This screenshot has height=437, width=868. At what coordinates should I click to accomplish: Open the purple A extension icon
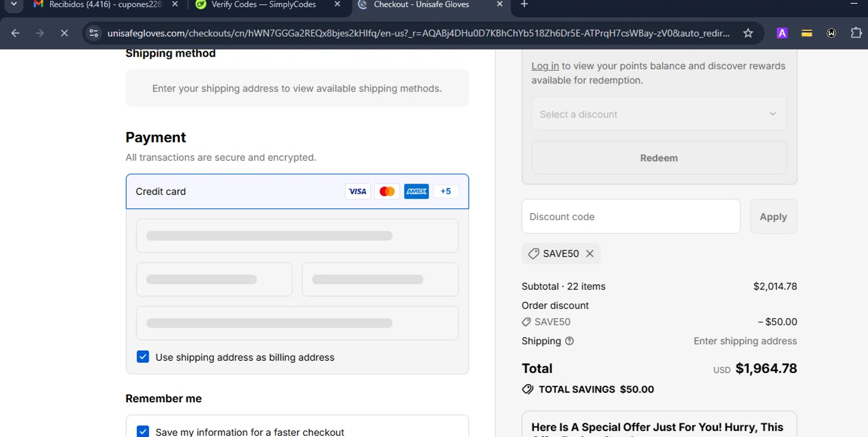point(782,33)
